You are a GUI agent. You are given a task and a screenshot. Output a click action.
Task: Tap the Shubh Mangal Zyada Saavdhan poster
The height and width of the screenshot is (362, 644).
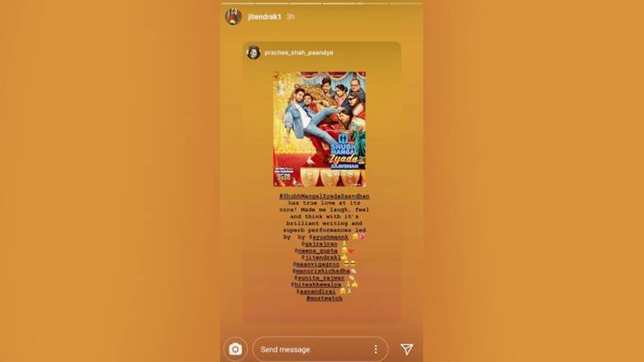319,129
